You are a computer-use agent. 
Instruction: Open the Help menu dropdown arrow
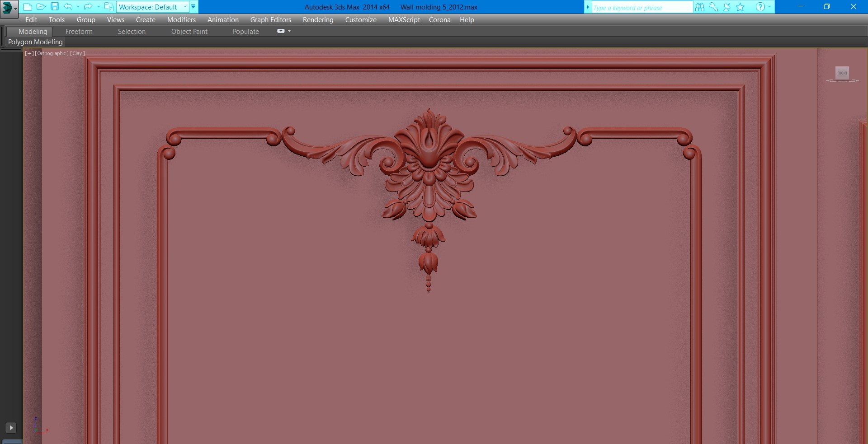769,7
